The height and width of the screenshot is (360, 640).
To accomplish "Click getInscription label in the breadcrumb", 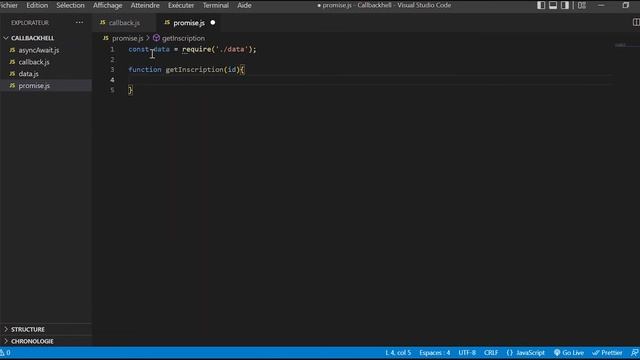I will point(183,38).
